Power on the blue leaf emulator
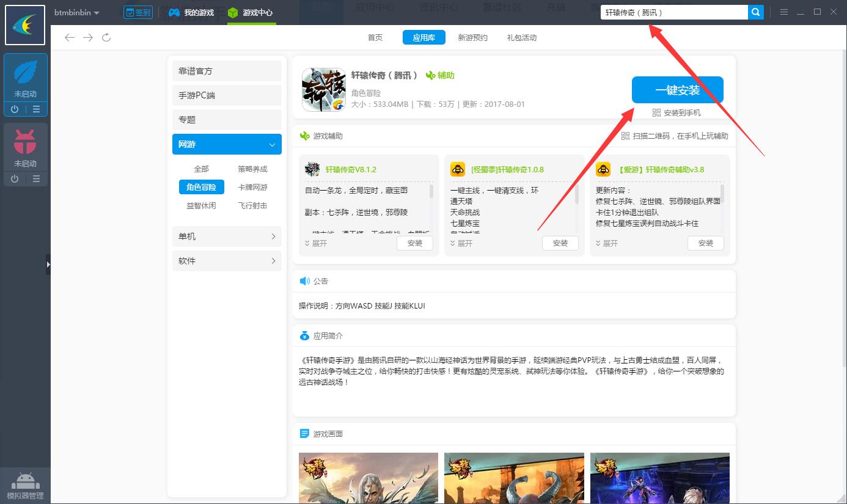This screenshot has width=847, height=504. click(15, 109)
